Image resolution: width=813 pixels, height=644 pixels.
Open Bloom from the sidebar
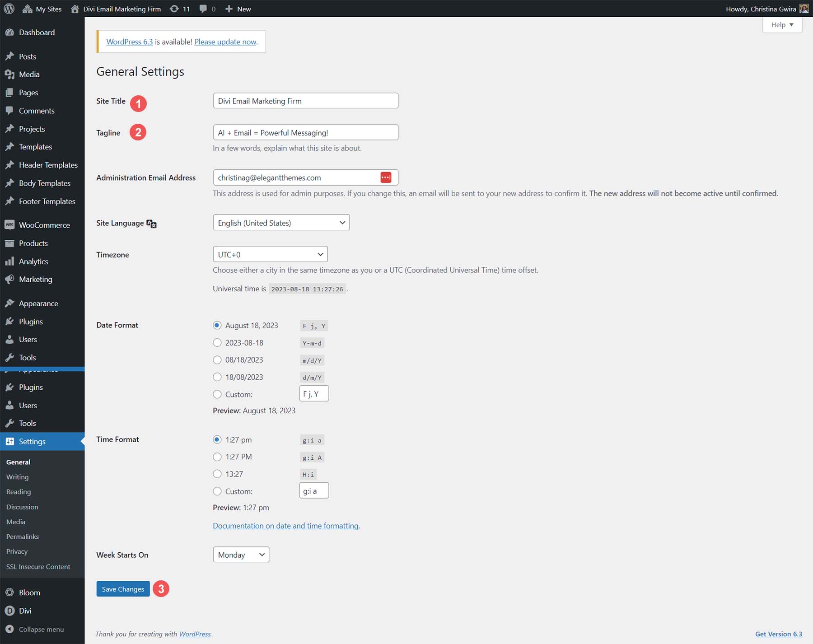(28, 592)
